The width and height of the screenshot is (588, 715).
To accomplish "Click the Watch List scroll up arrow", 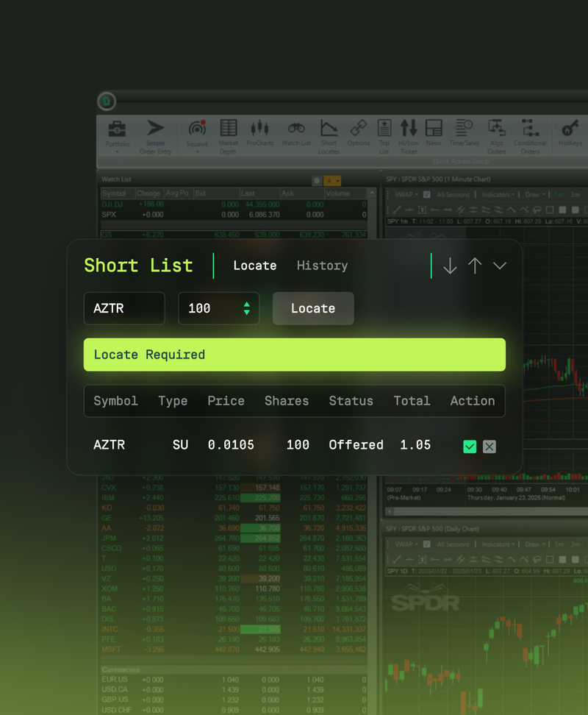I will pos(372,193).
